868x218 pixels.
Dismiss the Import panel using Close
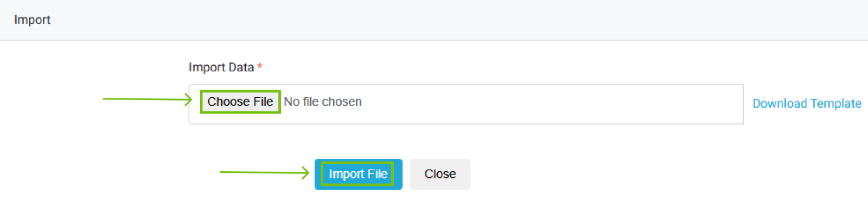coord(440,174)
